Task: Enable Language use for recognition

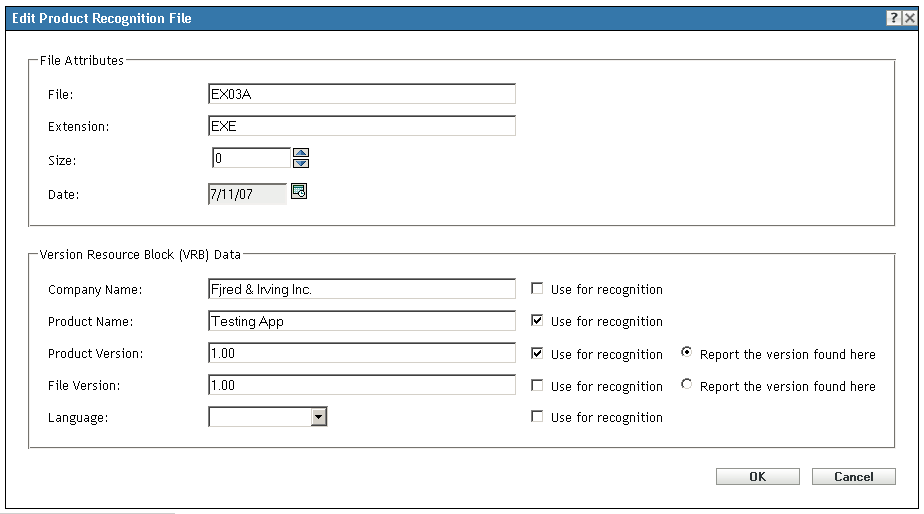Action: (x=538, y=417)
